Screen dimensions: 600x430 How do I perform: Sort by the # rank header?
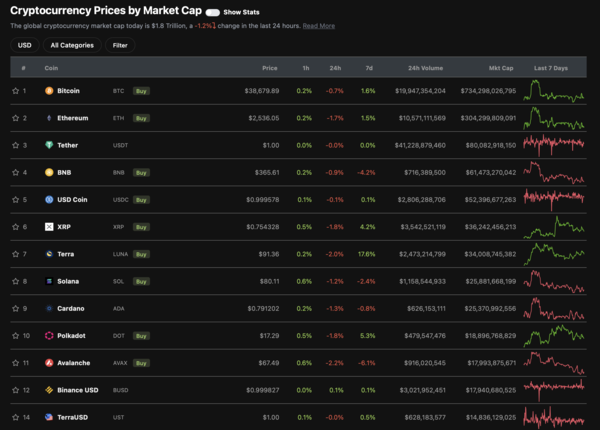point(24,68)
